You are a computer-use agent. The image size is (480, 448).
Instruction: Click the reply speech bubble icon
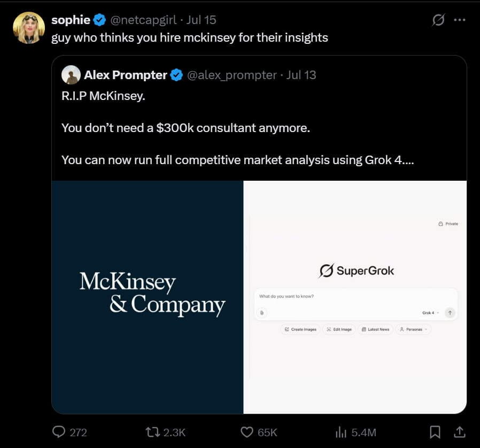(58, 432)
